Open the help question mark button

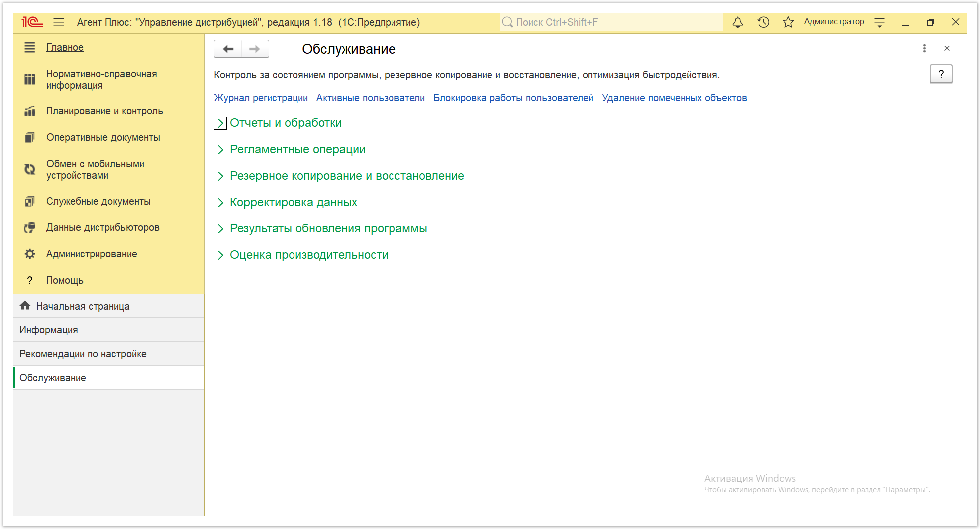[941, 74]
